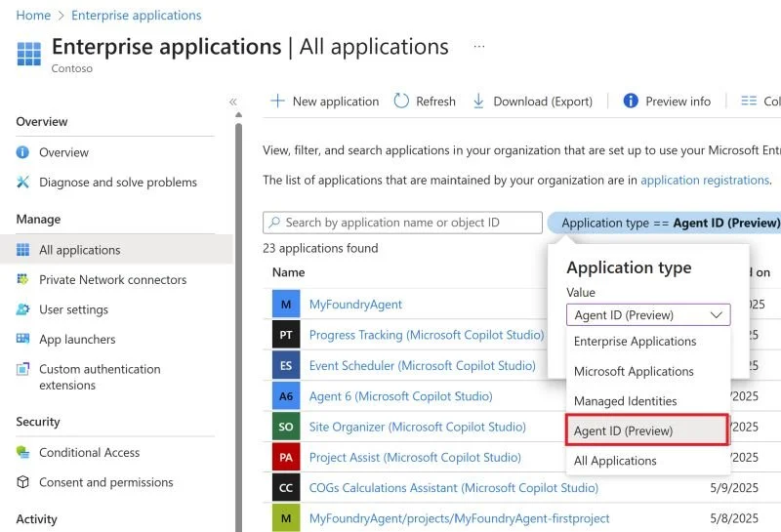This screenshot has width=781, height=532.
Task: Click the Enterprise applications grid icon in the header
Action: point(29,54)
